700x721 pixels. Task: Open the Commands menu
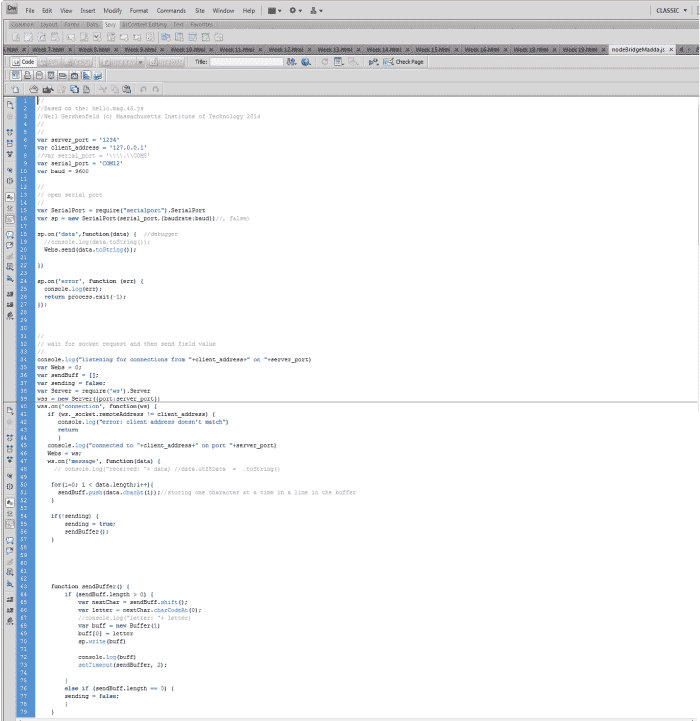(171, 11)
